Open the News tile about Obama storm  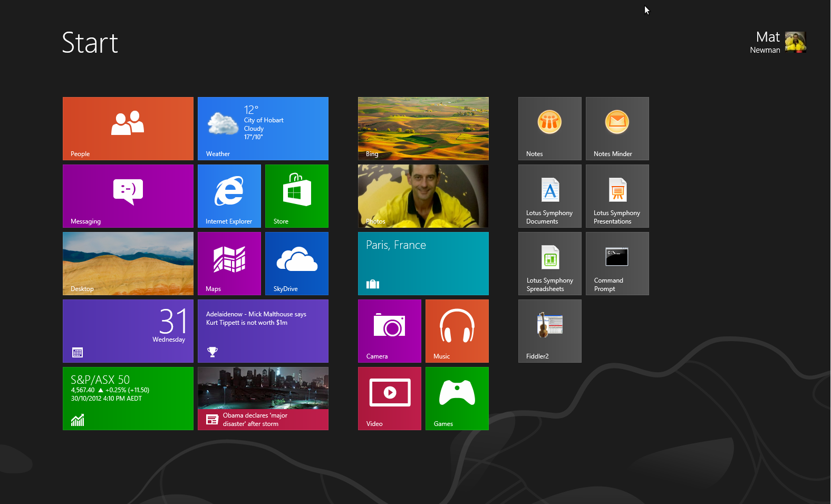[263, 399]
